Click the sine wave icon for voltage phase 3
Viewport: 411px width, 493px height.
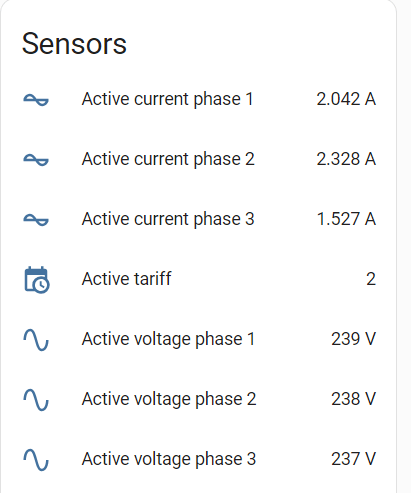pos(36,460)
